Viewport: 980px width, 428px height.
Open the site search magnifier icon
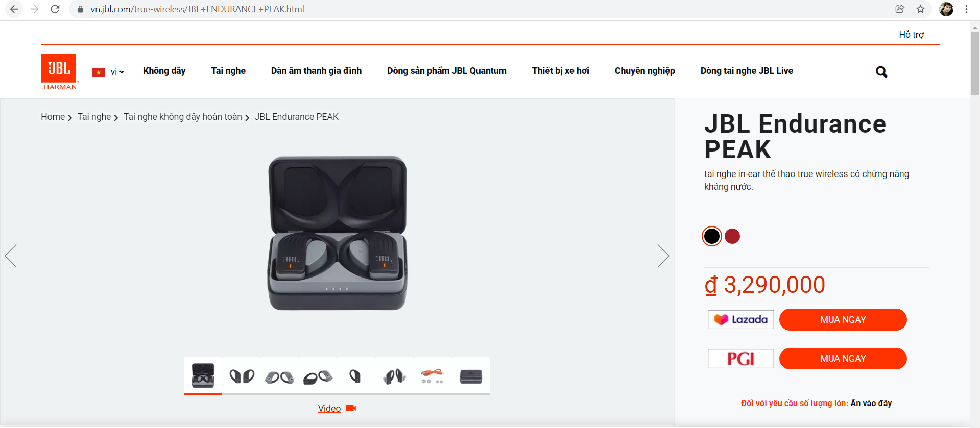coord(881,72)
